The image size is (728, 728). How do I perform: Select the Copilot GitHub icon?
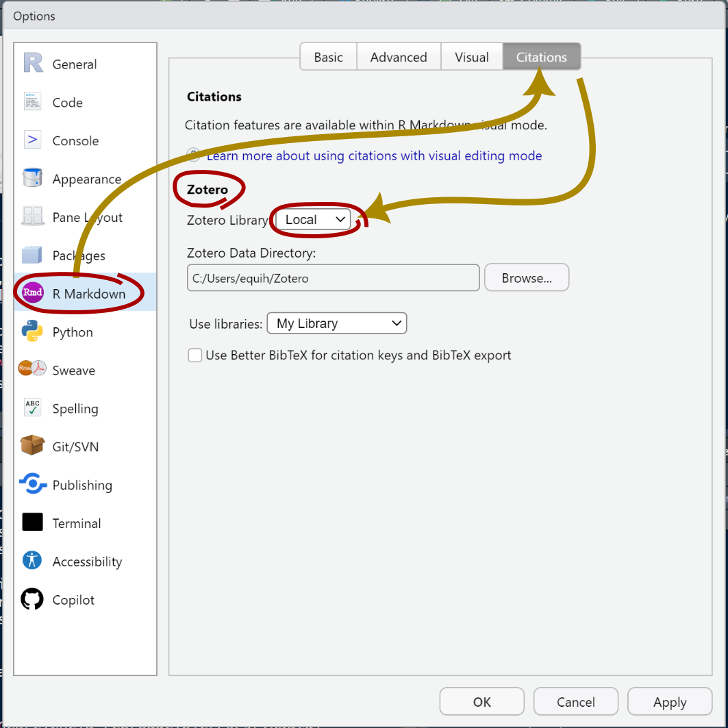click(33, 600)
